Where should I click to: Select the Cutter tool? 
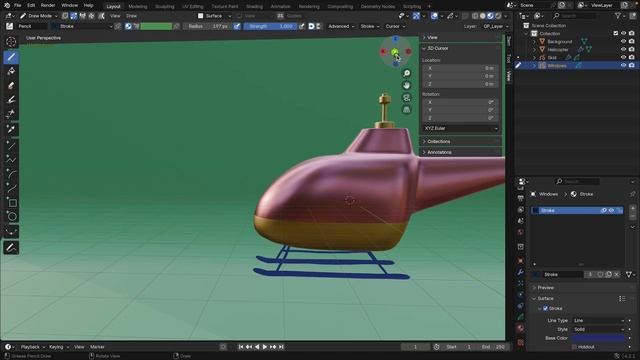coord(11,114)
